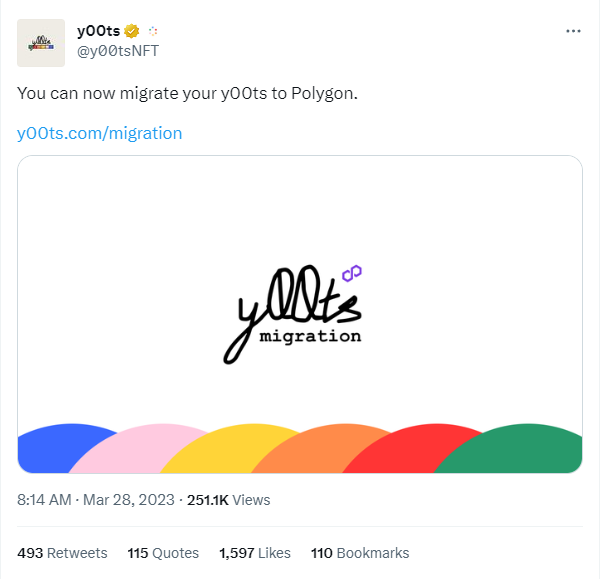
Task: Open the y00ts.com/migration link
Action: pos(99,133)
